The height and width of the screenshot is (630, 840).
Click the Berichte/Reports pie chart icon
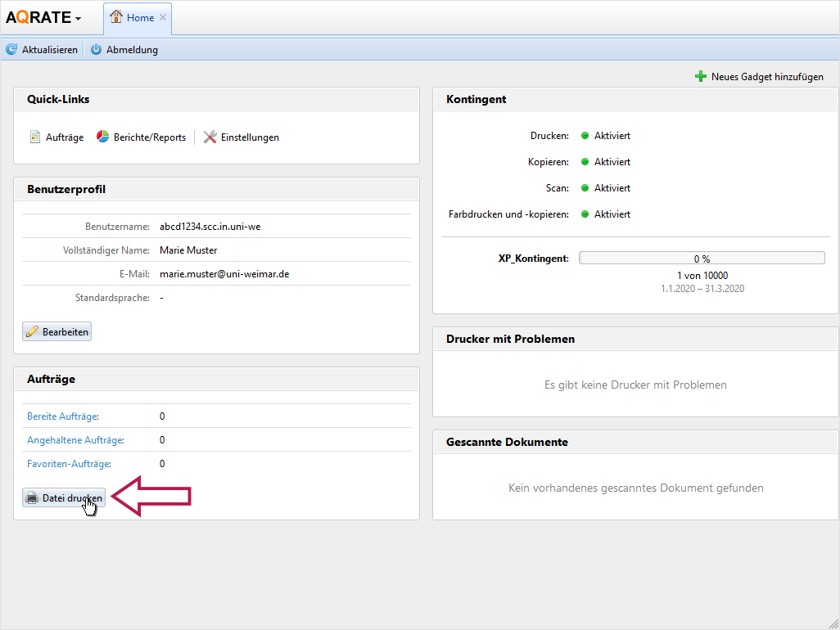point(103,137)
